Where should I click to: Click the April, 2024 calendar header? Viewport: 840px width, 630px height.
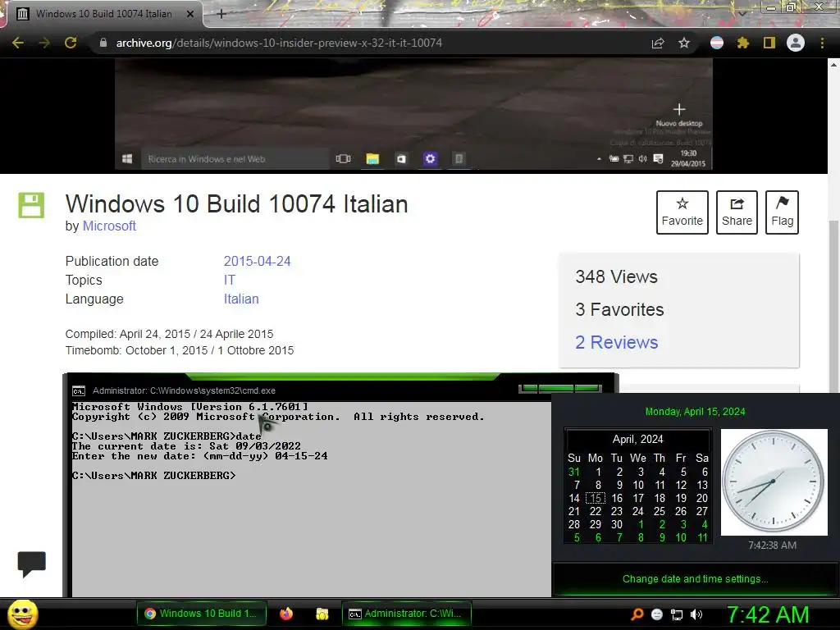pyautogui.click(x=637, y=440)
